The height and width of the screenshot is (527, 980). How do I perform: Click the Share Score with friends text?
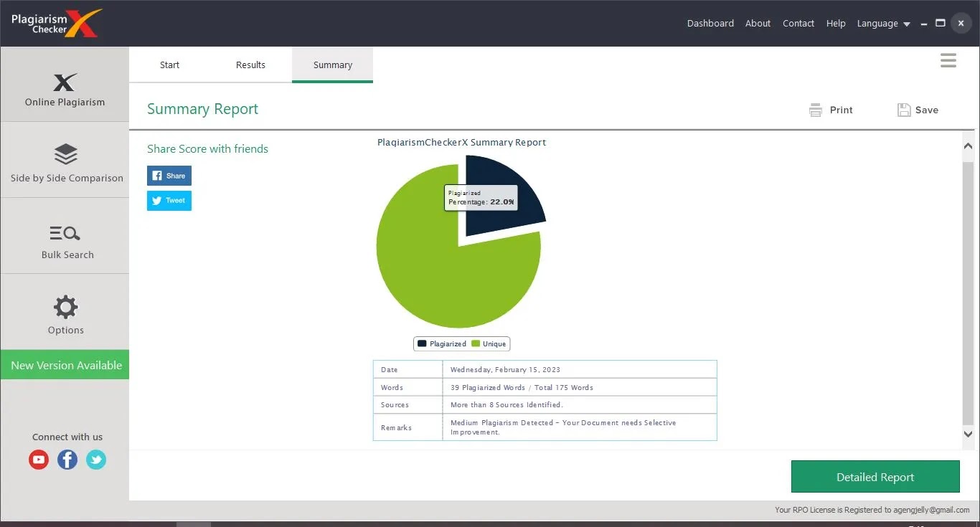coord(207,148)
